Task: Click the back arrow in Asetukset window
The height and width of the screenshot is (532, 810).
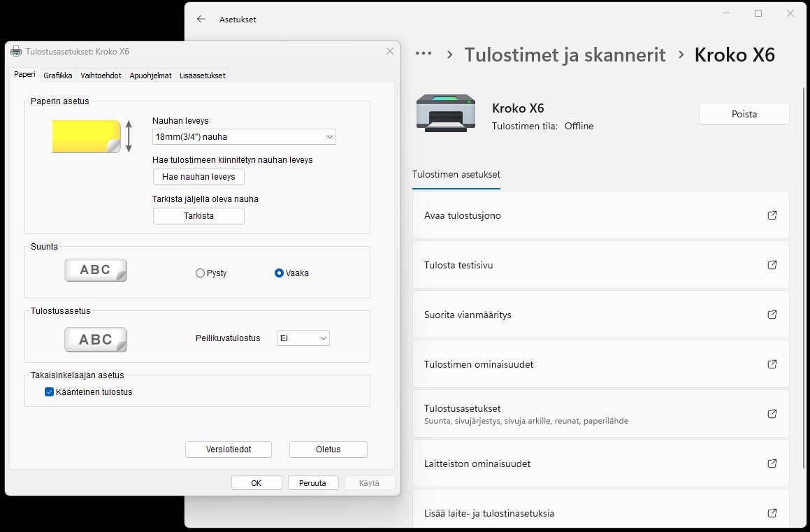Action: pyautogui.click(x=201, y=20)
